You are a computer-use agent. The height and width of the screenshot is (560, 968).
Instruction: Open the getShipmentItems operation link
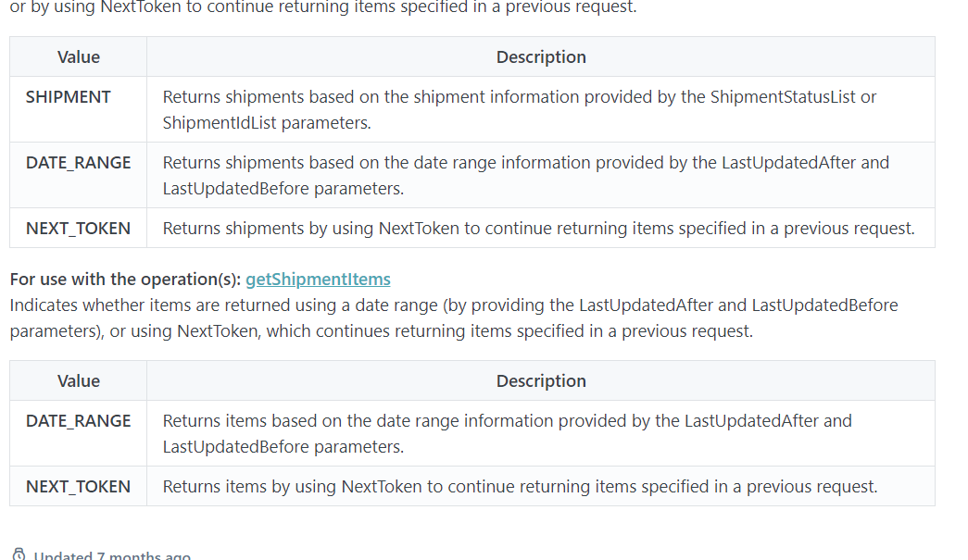(318, 279)
